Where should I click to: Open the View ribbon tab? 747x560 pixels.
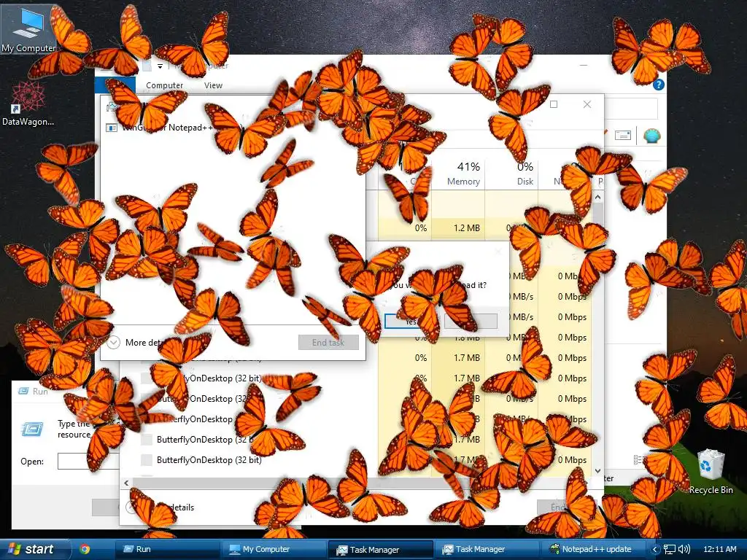(213, 85)
